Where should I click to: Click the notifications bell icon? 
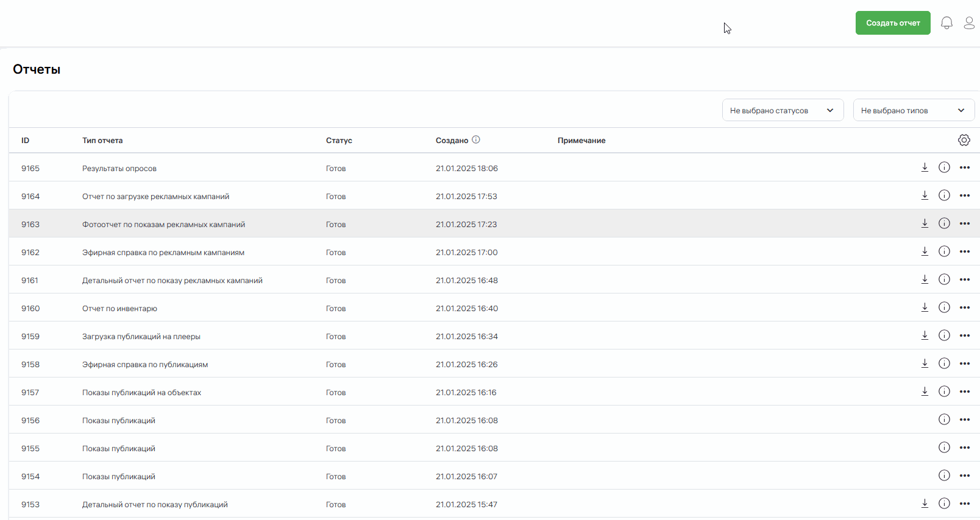pyautogui.click(x=946, y=23)
